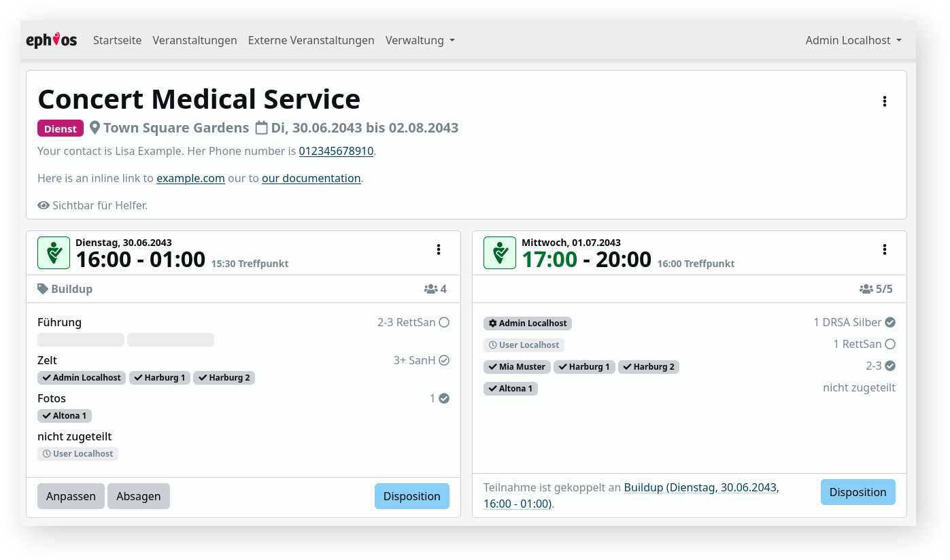Screen dimensions: 950x560
Task: Click the 16:00 - 01:00 shift time
Action: click(x=140, y=260)
